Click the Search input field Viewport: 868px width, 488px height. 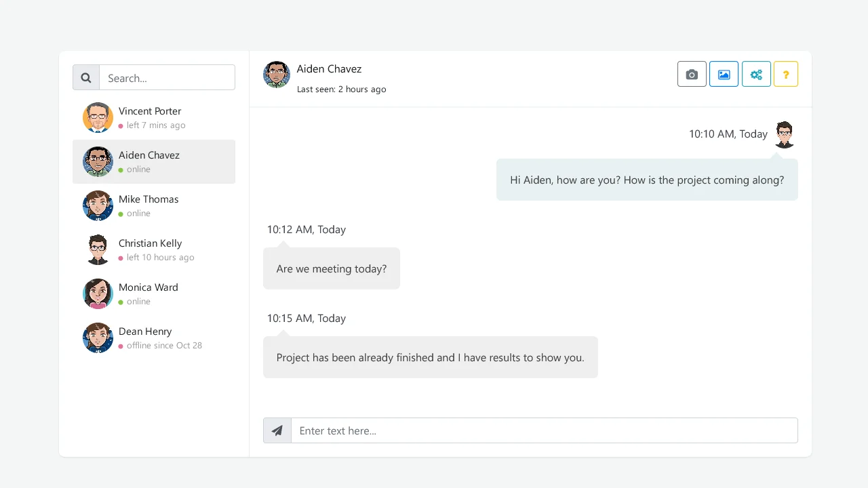[x=167, y=77]
